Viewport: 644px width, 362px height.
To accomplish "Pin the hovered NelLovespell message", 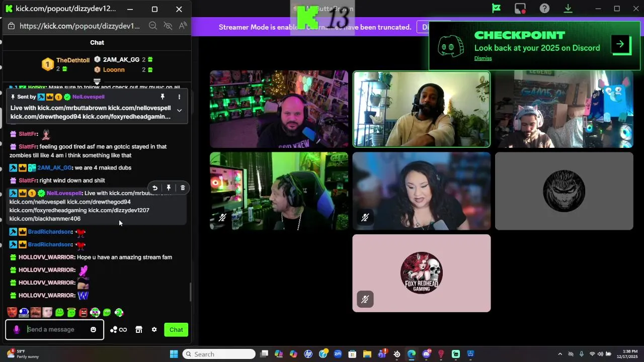I will pyautogui.click(x=169, y=188).
